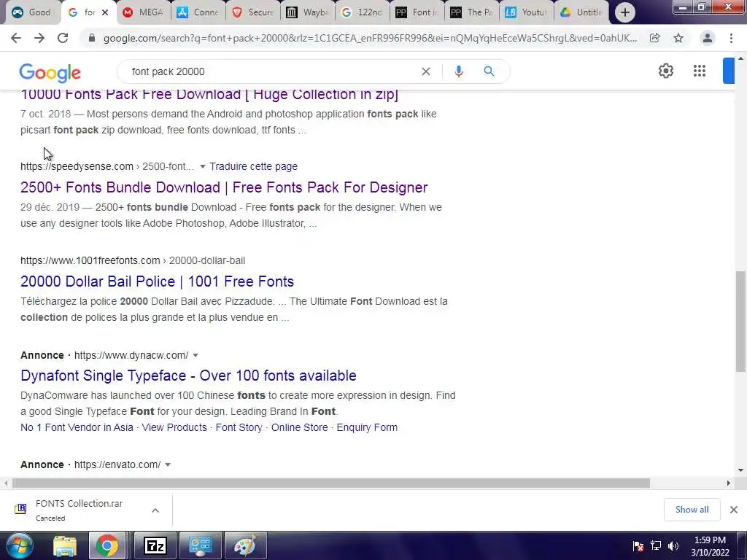
Task: Click the horizontal scrollbar thumb
Action: [330, 483]
